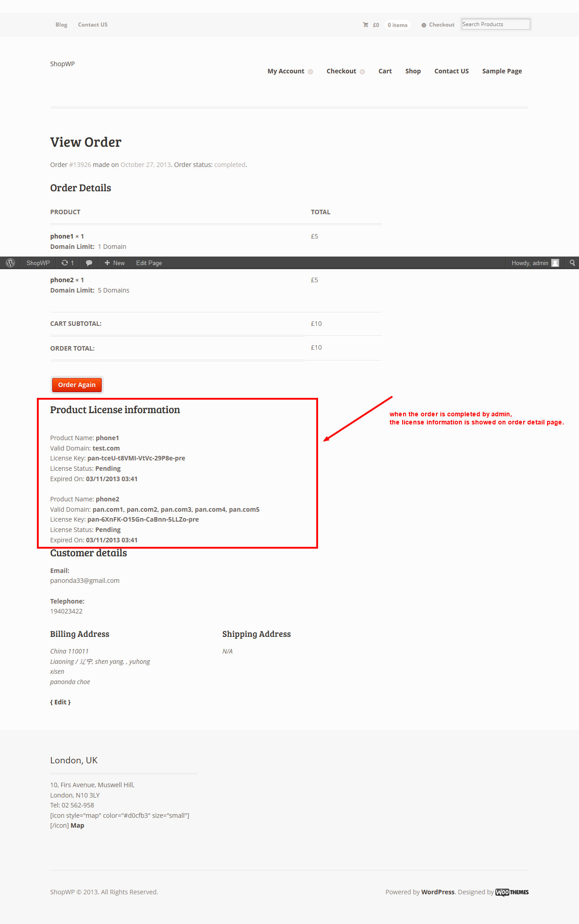579x924 pixels.
Task: Click the email panonda33@gmail.com
Action: pos(85,581)
